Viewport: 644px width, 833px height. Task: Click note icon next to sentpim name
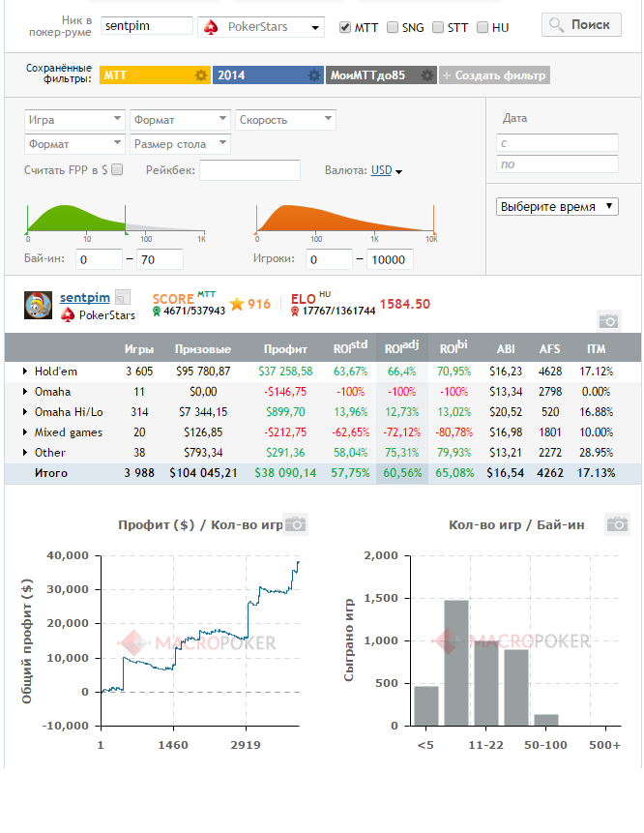pyautogui.click(x=123, y=297)
